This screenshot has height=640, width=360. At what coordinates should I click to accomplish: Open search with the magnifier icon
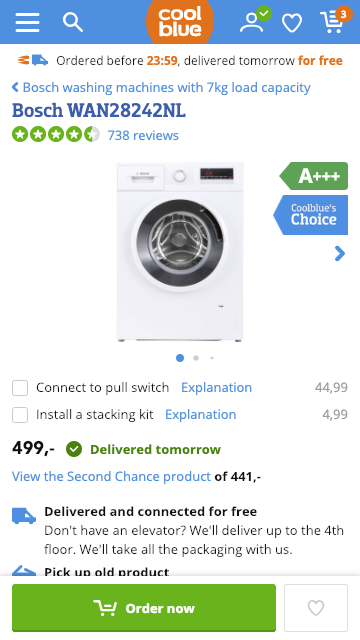point(73,22)
